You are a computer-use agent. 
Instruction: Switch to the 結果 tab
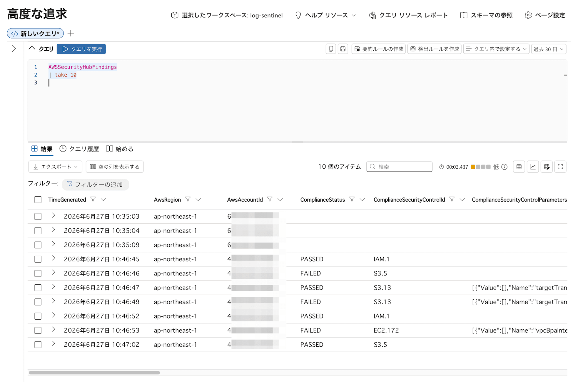tap(42, 149)
